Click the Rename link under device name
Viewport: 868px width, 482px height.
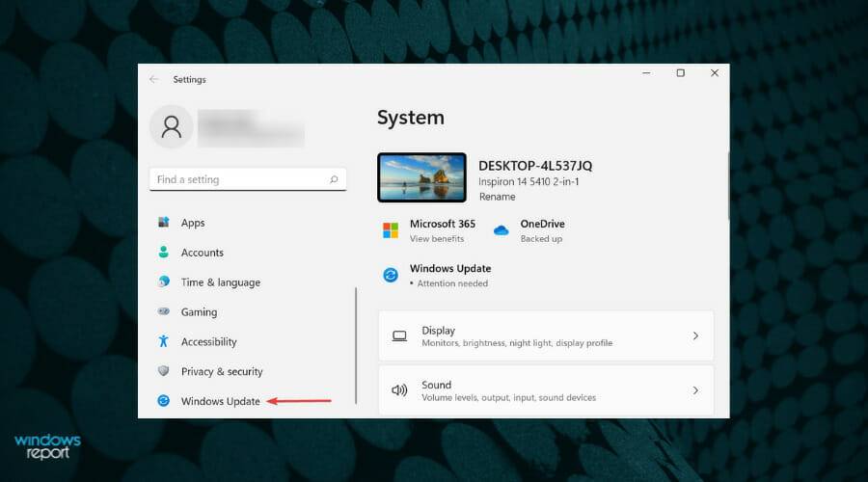coord(496,197)
